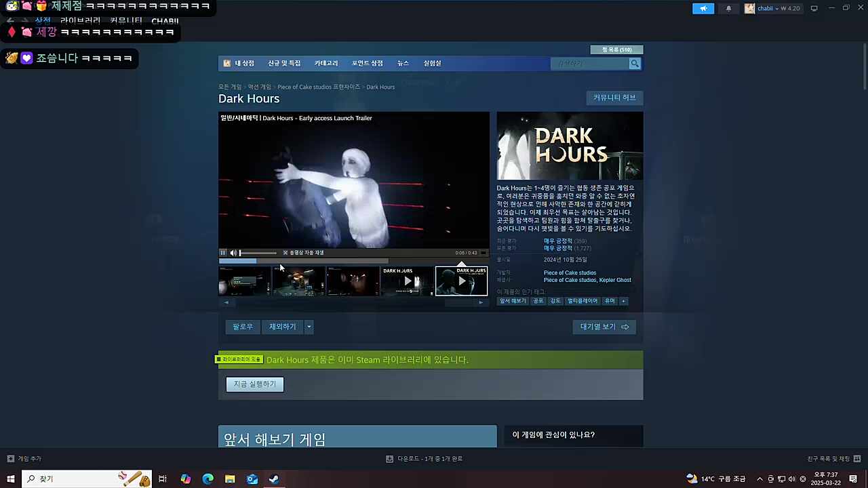Viewport: 868px width, 488px height.
Task: Open the 카테고리 menu
Action: [x=326, y=64]
